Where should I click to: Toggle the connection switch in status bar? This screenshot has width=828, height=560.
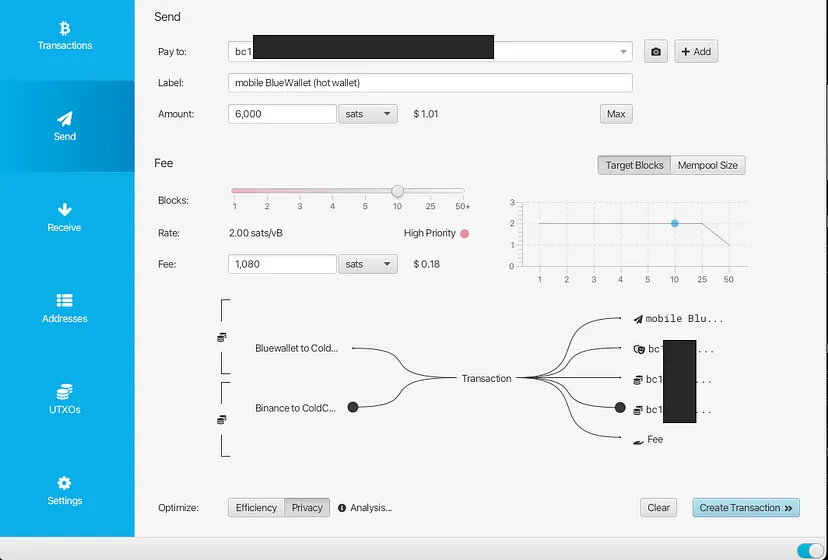810,550
